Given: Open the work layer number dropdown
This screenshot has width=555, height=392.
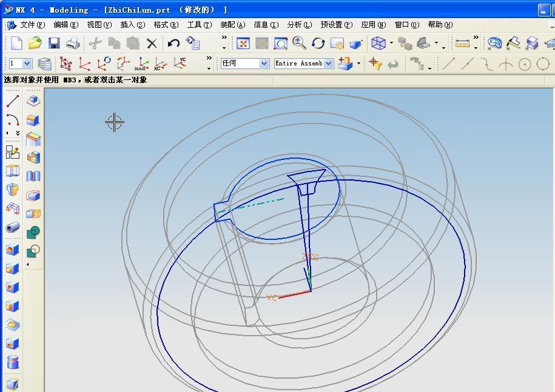Looking at the screenshot, I should [27, 64].
